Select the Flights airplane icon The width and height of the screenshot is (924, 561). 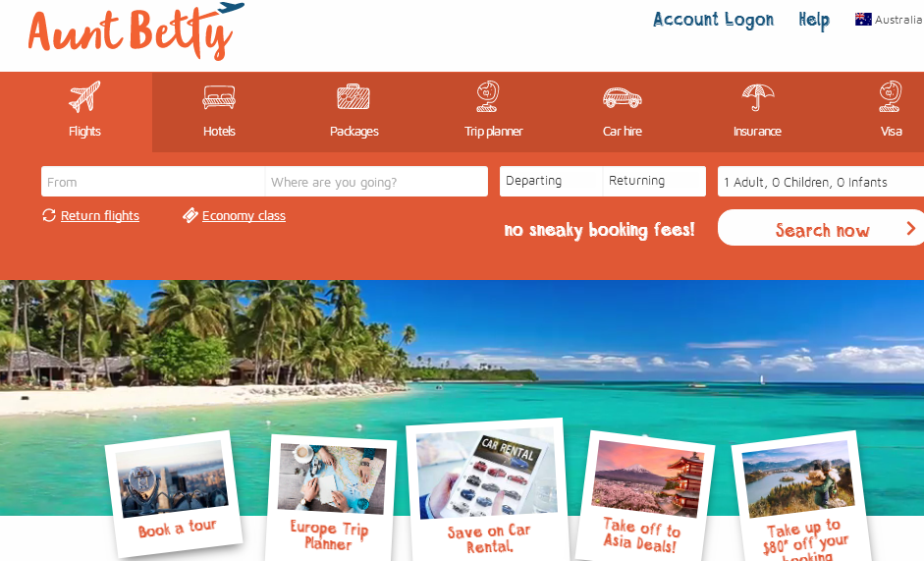point(84,96)
